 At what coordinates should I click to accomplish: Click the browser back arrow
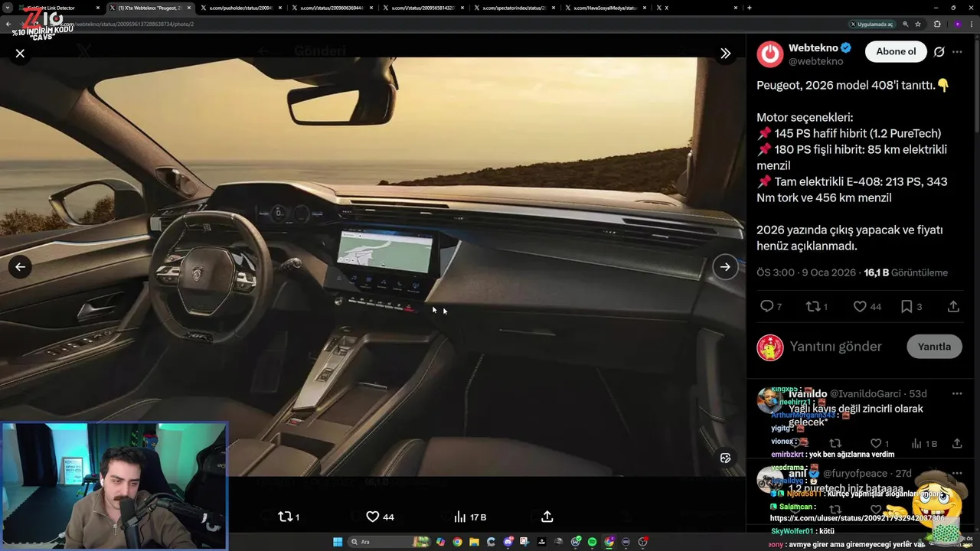click(8, 24)
